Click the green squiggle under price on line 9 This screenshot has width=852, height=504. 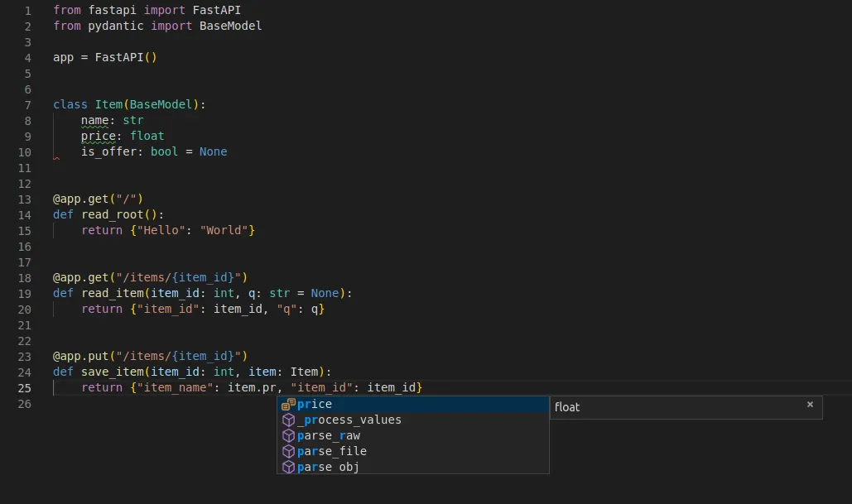(x=97, y=141)
